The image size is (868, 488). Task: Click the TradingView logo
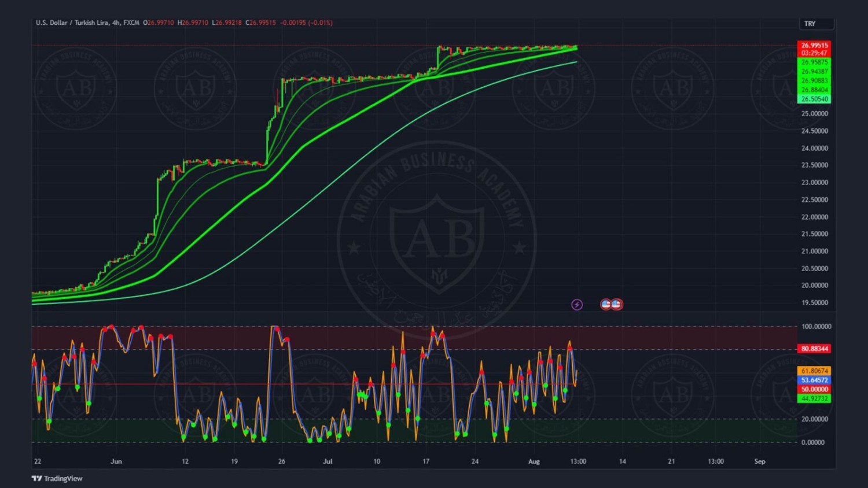click(x=57, y=478)
